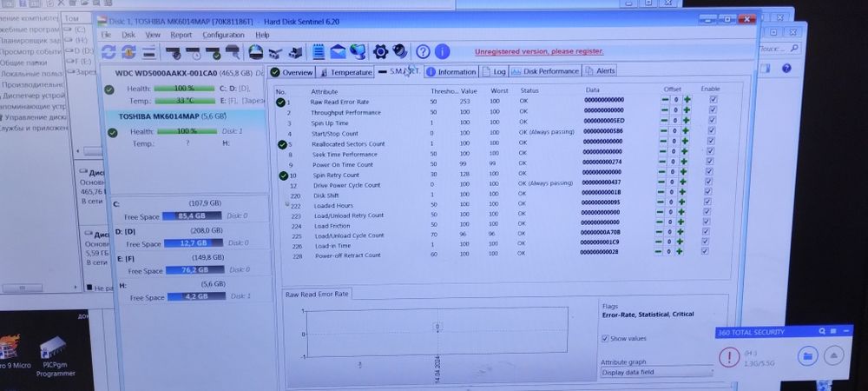The image size is (868, 391).
Task: Decrease offset for Raw Read Error Rate
Action: (665, 100)
